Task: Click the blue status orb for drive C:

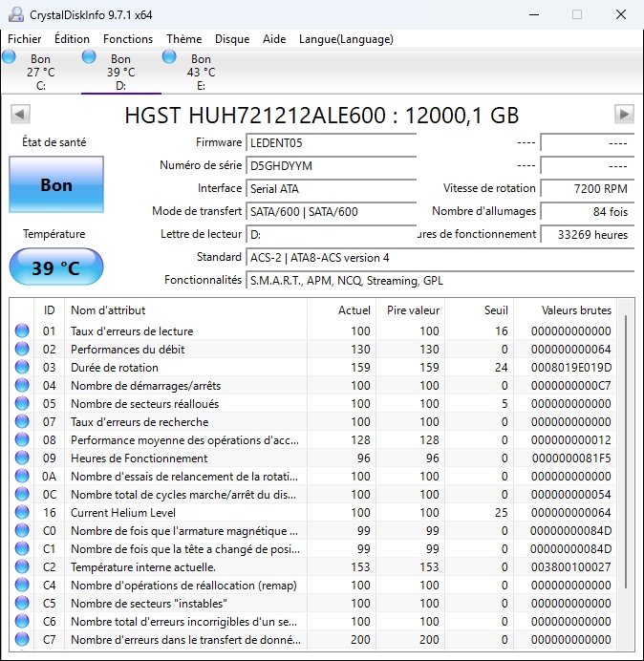Action: pyautogui.click(x=9, y=56)
